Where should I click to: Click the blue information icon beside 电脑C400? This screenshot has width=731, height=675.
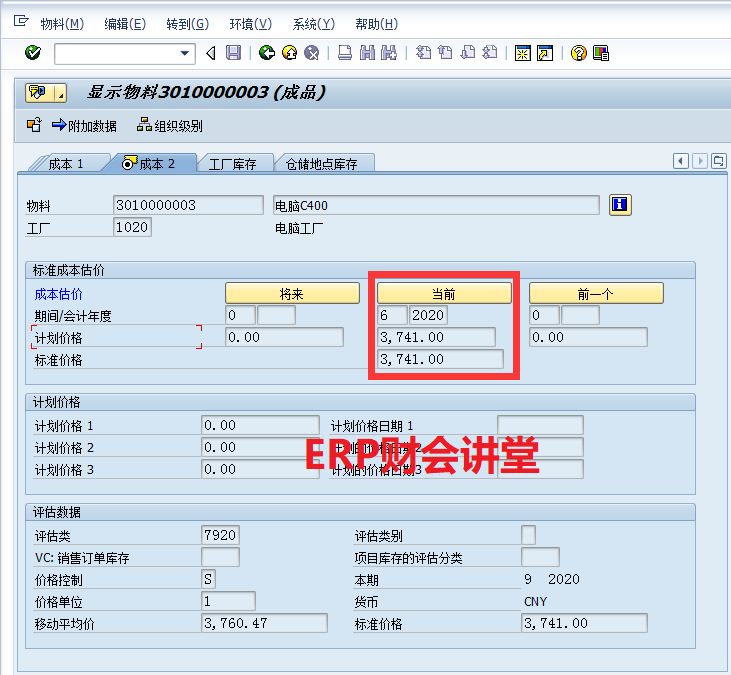coord(621,205)
